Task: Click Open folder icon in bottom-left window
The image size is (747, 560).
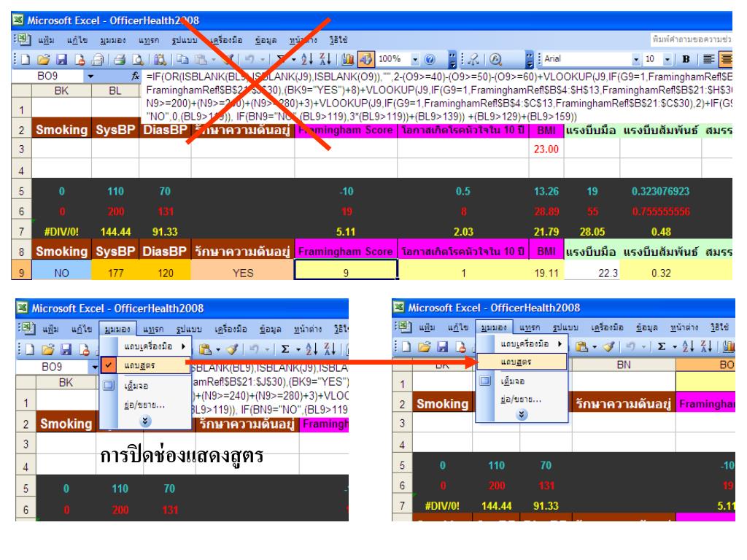Action: 47,349
